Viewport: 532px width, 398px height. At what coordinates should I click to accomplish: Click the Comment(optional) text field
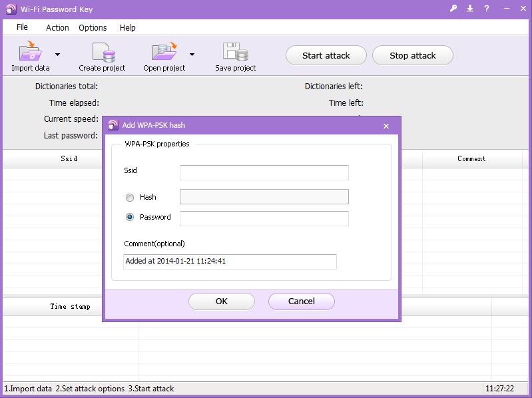[x=230, y=262]
